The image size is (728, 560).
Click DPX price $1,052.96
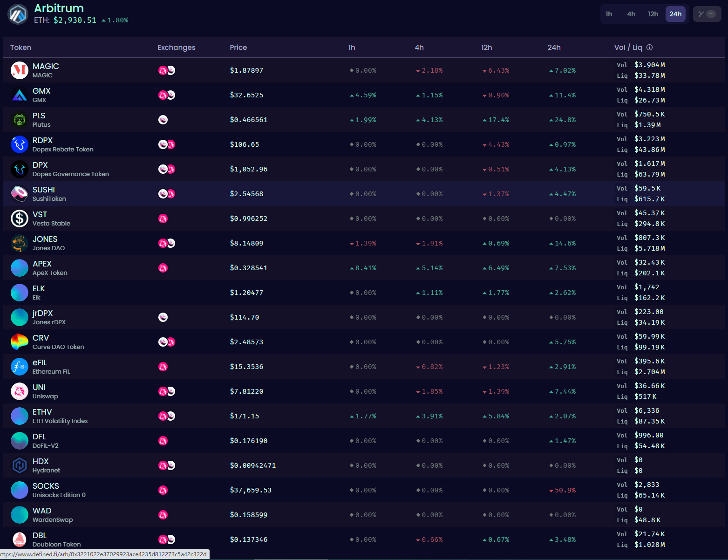pos(248,169)
